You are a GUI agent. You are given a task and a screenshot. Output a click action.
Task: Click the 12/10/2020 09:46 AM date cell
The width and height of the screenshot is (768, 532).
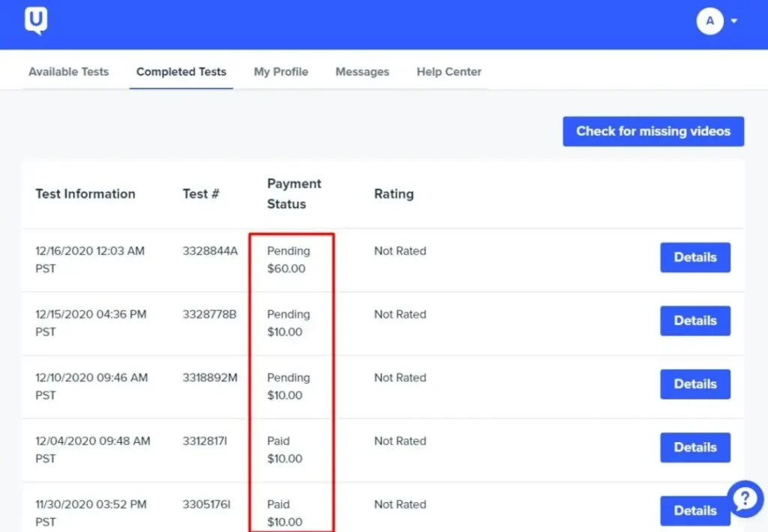click(x=91, y=387)
